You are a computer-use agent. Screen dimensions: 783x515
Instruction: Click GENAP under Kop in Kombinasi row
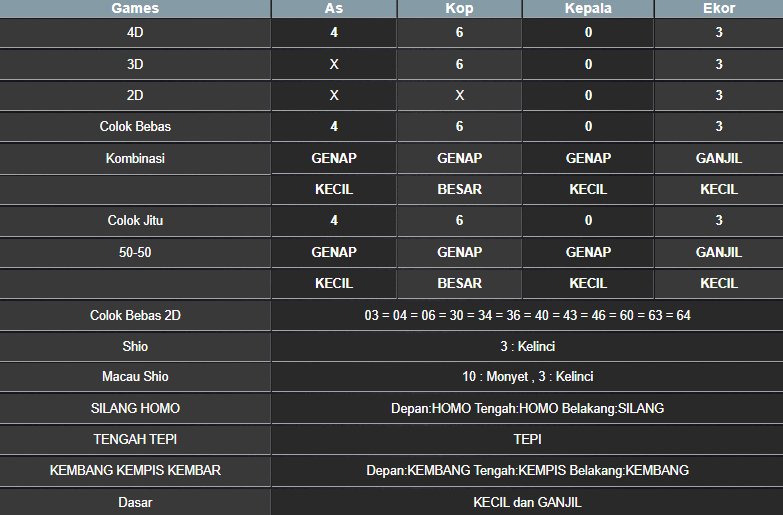(x=459, y=158)
